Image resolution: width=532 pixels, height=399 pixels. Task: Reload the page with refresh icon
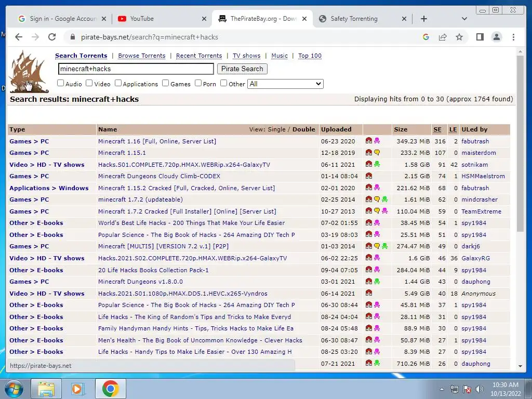click(x=52, y=37)
